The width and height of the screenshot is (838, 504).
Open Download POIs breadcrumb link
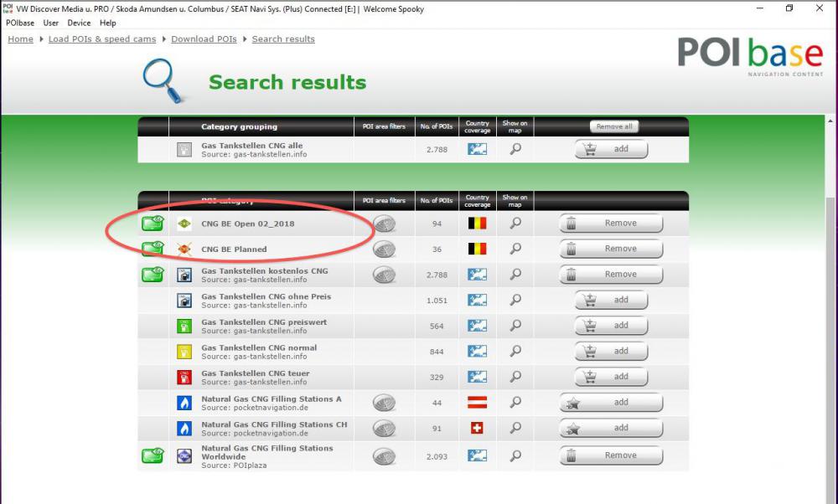click(204, 39)
